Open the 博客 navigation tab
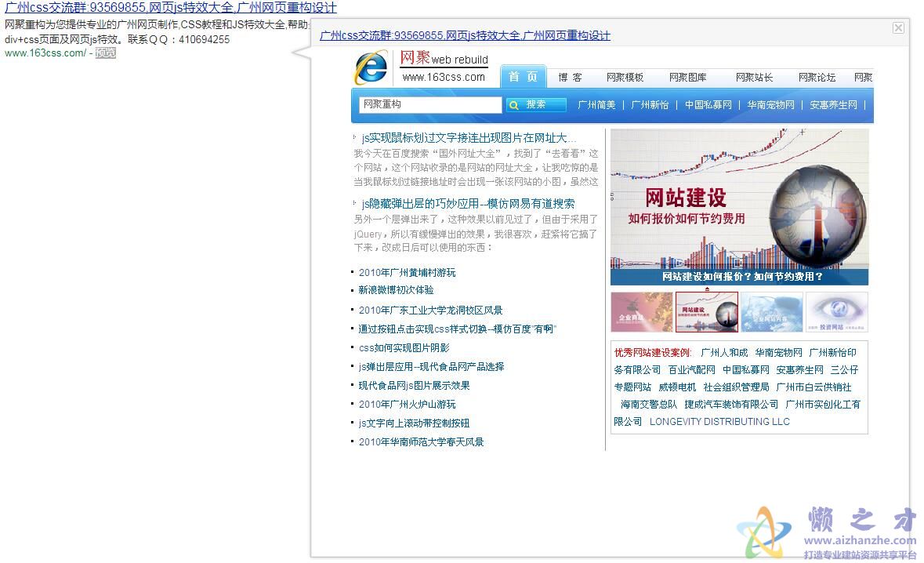 click(x=570, y=77)
